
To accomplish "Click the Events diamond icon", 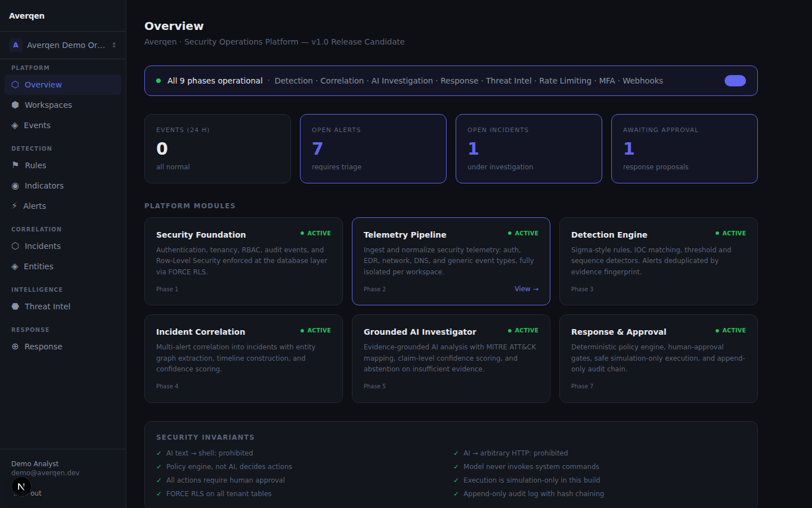I will click(x=15, y=125).
